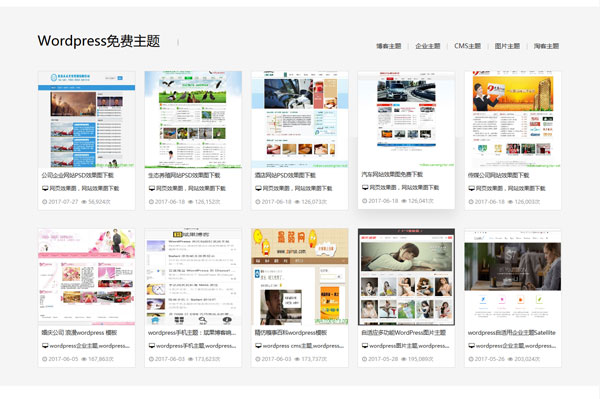The height and width of the screenshot is (399, 600).
Task: Click the eye icon beside 173,737次
Action: (297, 359)
